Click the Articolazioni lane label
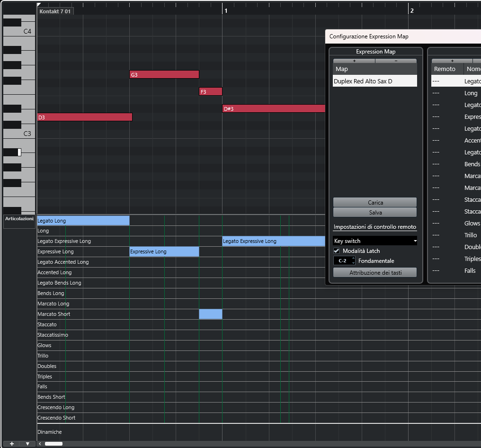481x448 pixels. [19, 219]
